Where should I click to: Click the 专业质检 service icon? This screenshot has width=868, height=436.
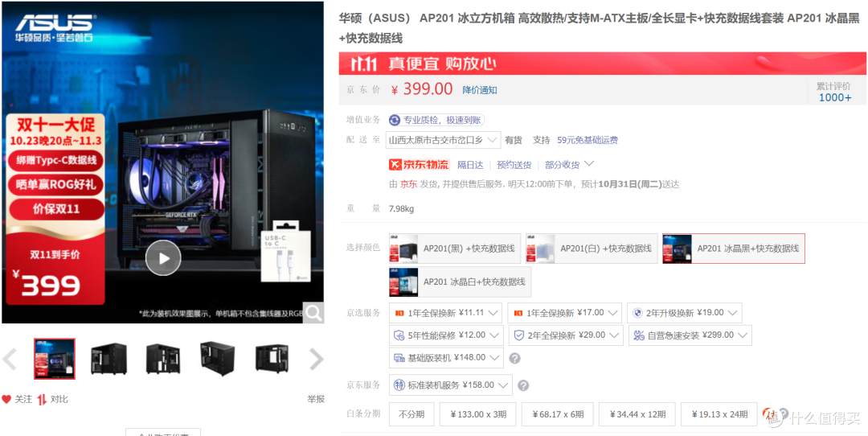[395, 120]
